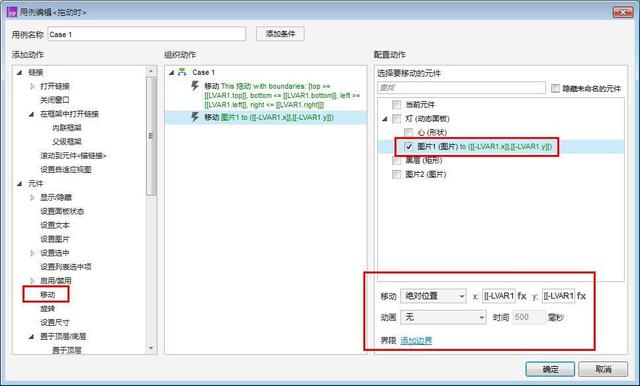The width and height of the screenshot is (640, 386).
Task: Collapse 在框架中打开链接 node
Action: (31, 114)
